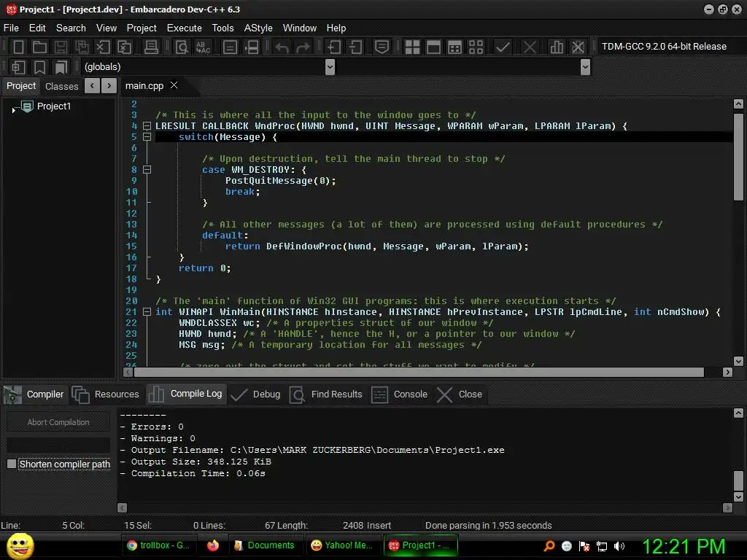
Task: Click the Save floppy disk icon
Action: pos(61,47)
